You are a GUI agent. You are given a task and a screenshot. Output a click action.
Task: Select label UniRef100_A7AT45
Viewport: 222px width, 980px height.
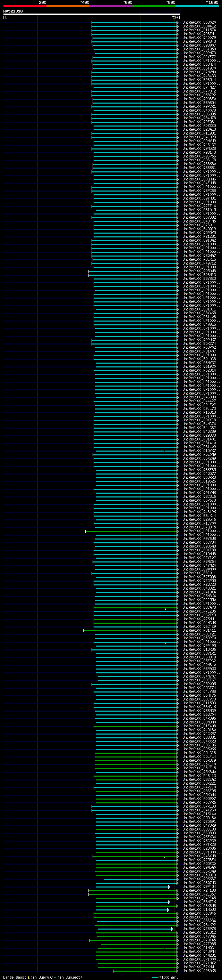click(x=199, y=940)
